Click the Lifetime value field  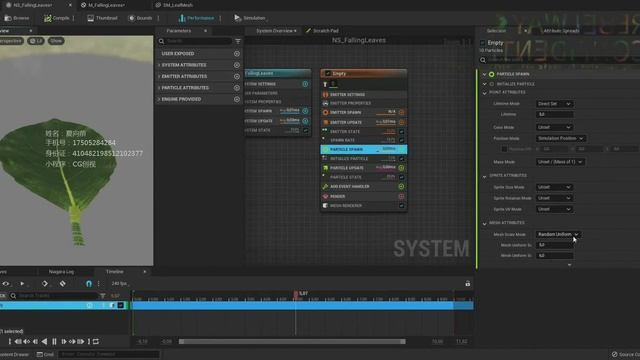[x=554, y=115]
